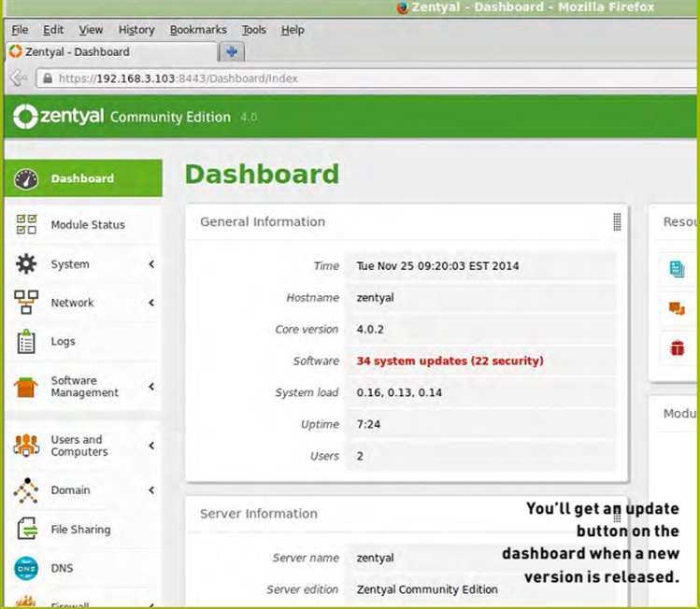Click the Server edition value text
700x609 pixels.
pos(427,589)
